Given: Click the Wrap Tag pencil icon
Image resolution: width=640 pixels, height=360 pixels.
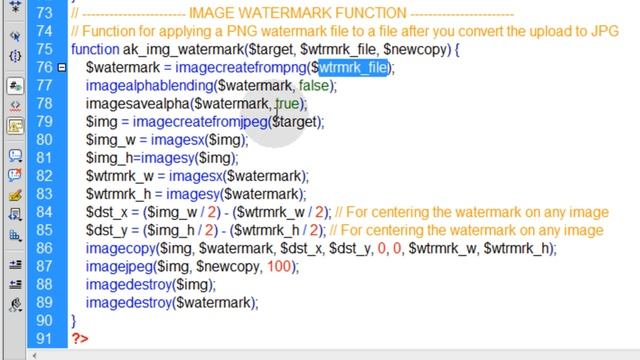Looking at the screenshot, I should coord(15,195).
